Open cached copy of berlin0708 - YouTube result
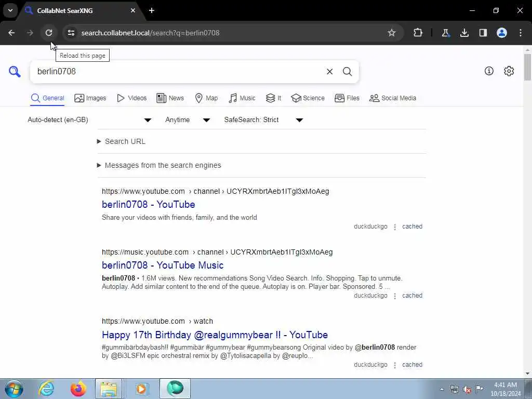The width and height of the screenshot is (532, 399). 412,227
